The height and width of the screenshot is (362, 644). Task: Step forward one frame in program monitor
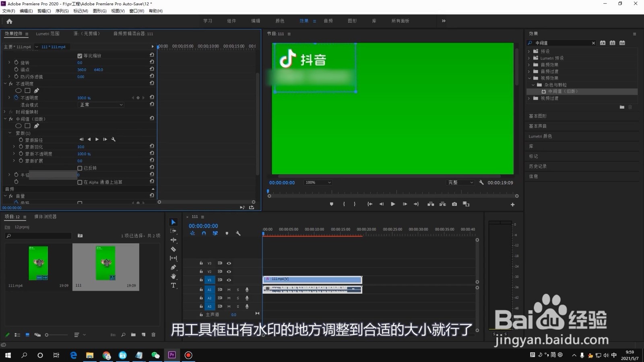(x=405, y=204)
